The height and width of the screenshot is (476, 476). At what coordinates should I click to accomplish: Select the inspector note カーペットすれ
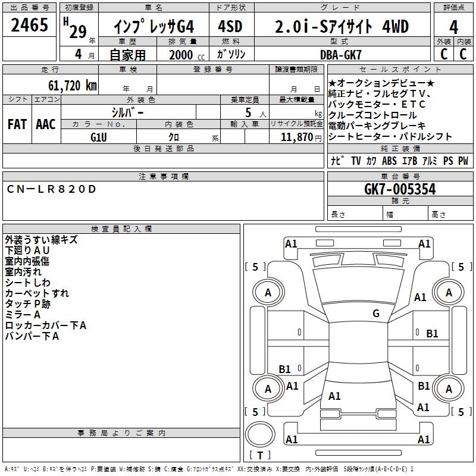(37, 293)
